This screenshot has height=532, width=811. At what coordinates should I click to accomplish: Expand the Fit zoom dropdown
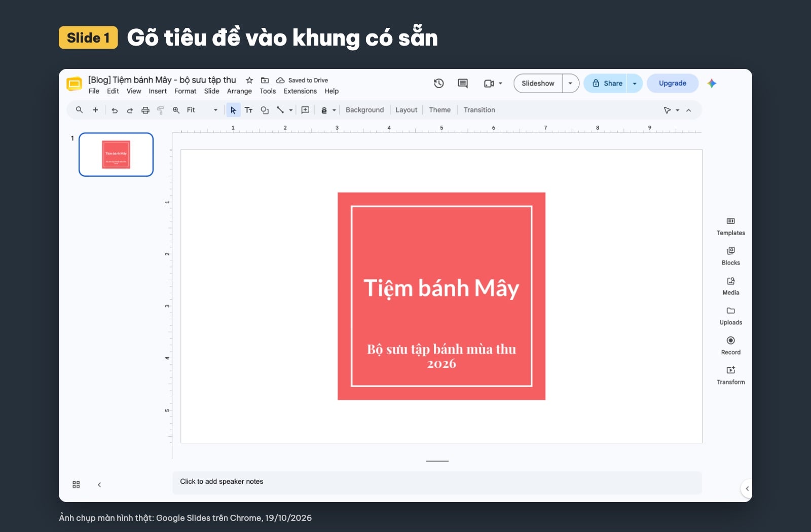click(x=215, y=110)
